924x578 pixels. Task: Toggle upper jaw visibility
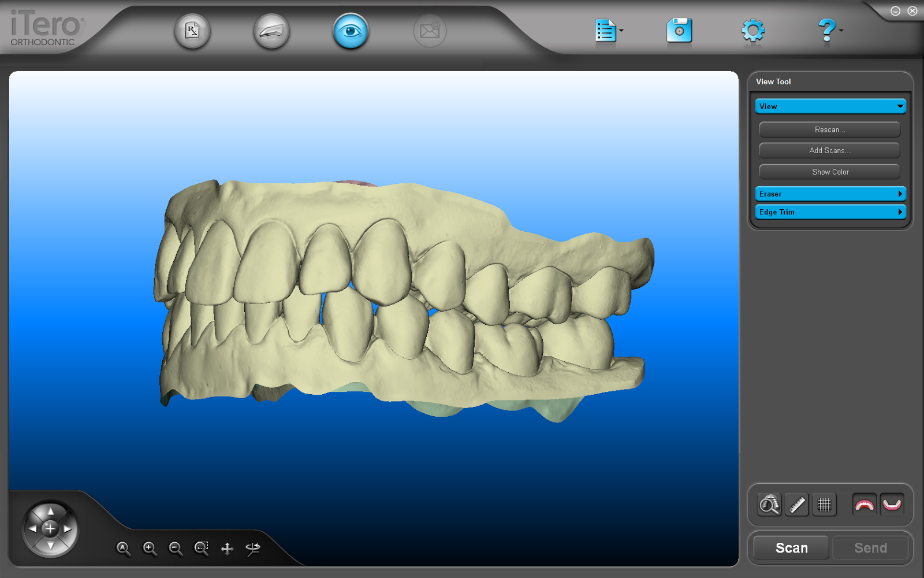(x=865, y=505)
